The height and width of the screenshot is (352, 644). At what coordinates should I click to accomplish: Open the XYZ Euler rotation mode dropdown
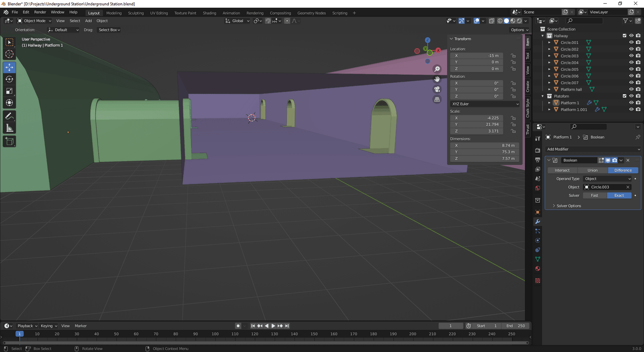point(485,104)
